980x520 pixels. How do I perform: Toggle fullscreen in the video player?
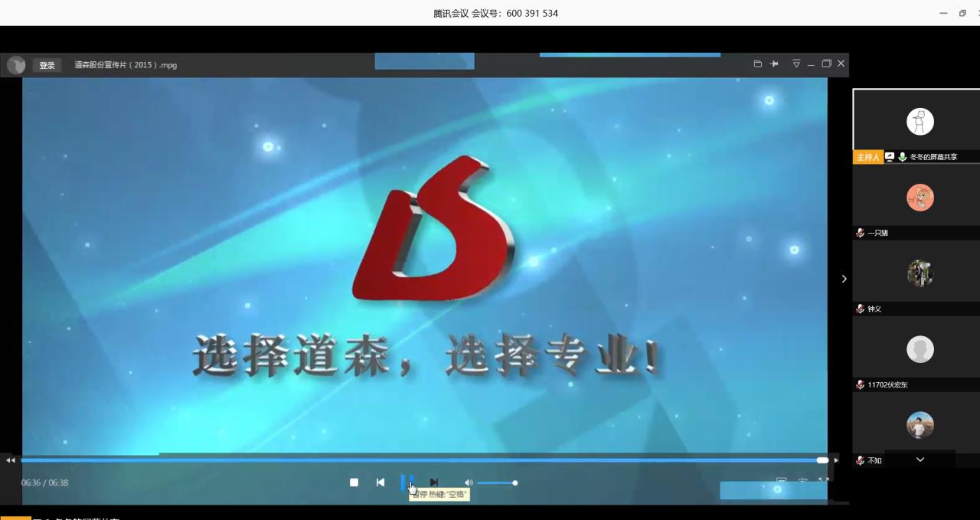point(824,482)
